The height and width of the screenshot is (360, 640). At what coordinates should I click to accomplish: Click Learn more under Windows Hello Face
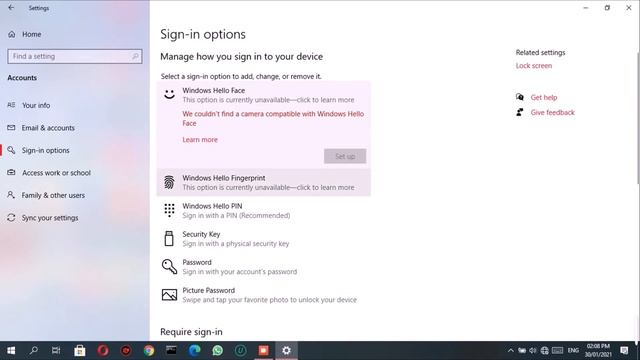click(x=200, y=140)
